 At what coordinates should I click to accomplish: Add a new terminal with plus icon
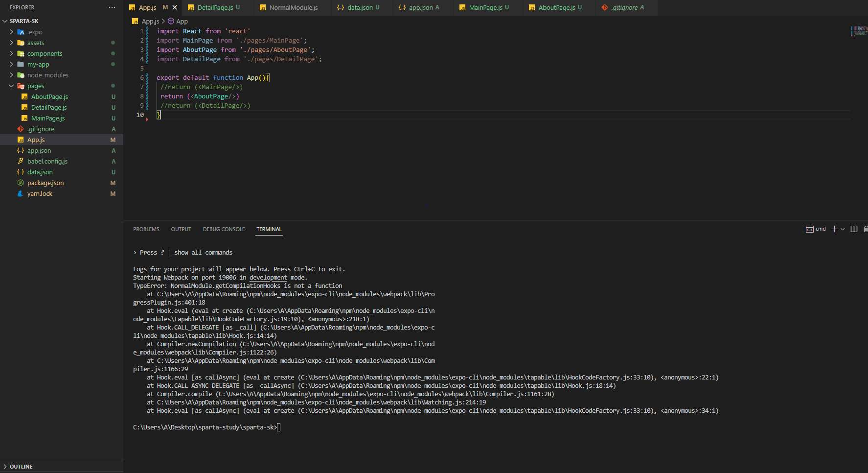834,229
